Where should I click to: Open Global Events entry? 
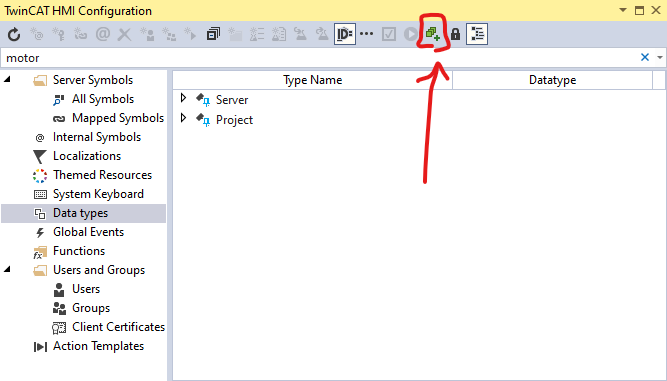pyautogui.click(x=88, y=232)
